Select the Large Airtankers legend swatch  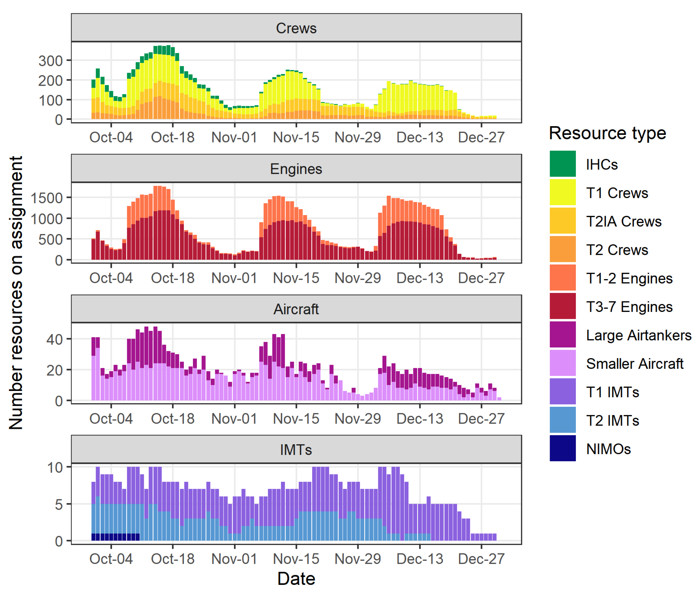pos(562,335)
